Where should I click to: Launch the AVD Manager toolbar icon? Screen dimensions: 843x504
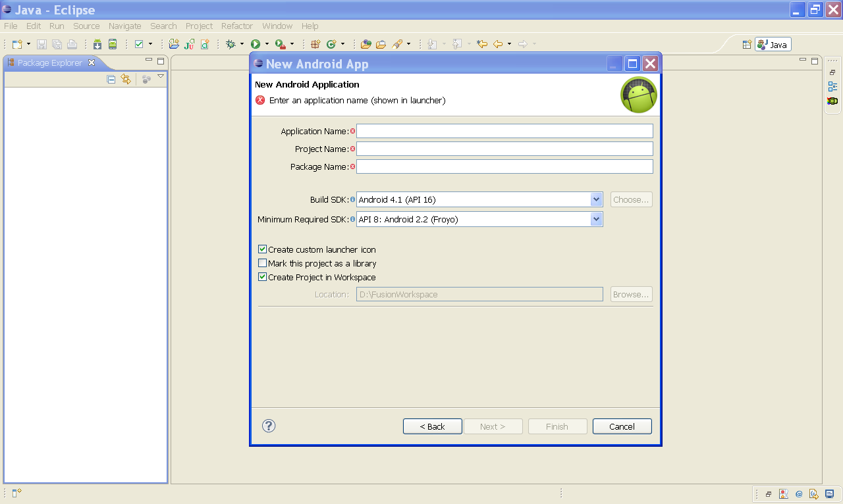tap(112, 44)
